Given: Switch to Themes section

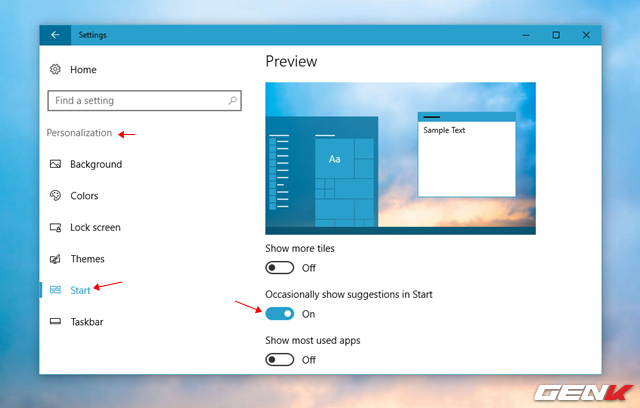Looking at the screenshot, I should pyautogui.click(x=87, y=259).
